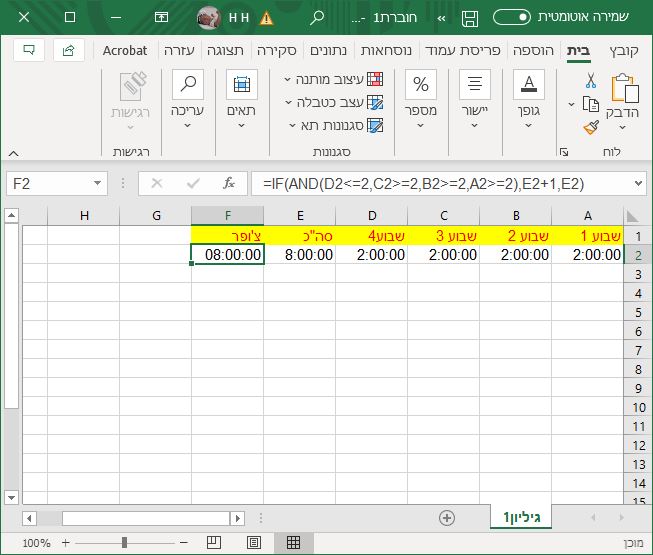
Task: Open the יישור (Alignment) group button
Action: (x=475, y=99)
